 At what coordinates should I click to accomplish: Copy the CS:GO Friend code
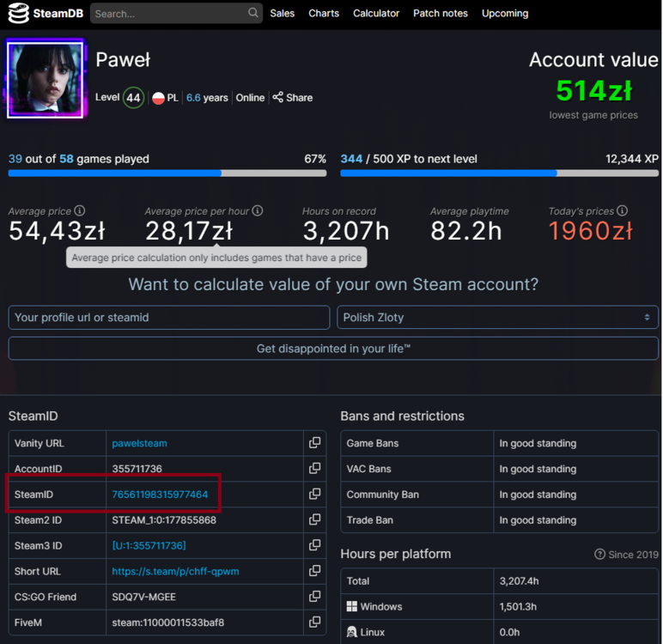[314, 596]
